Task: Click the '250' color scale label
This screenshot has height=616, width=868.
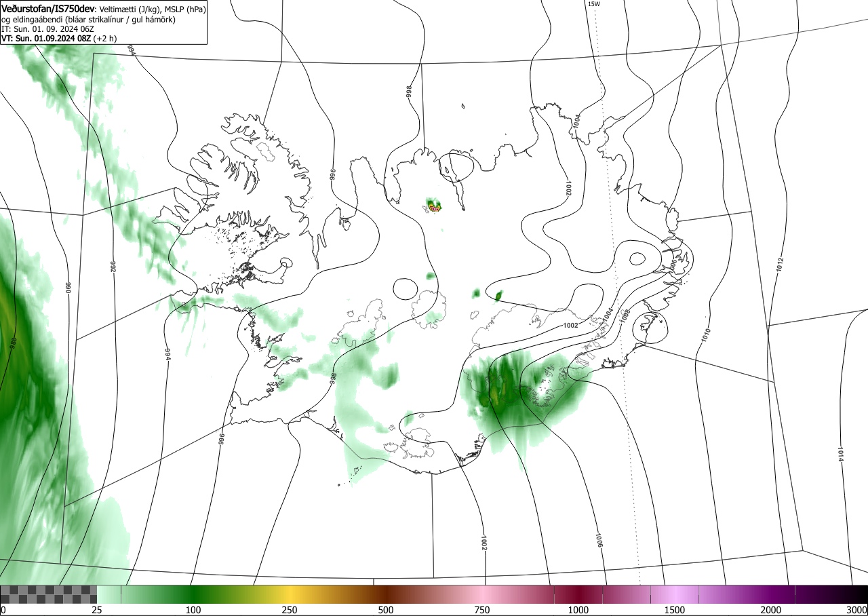Action: pos(290,610)
